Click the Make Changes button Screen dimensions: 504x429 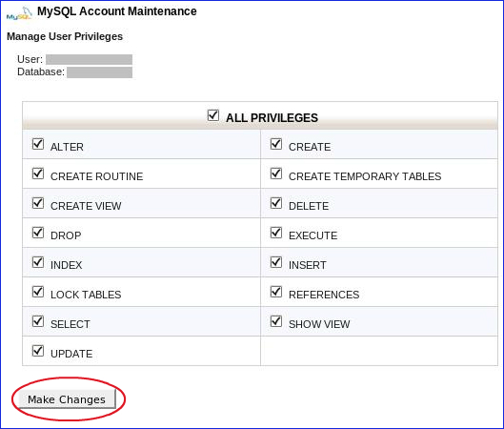67,399
